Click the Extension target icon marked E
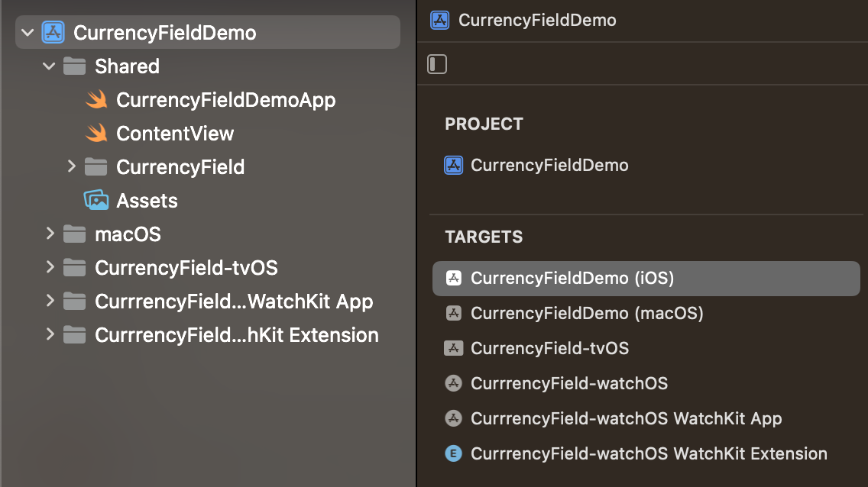Viewport: 868px width, 487px height. coord(454,453)
